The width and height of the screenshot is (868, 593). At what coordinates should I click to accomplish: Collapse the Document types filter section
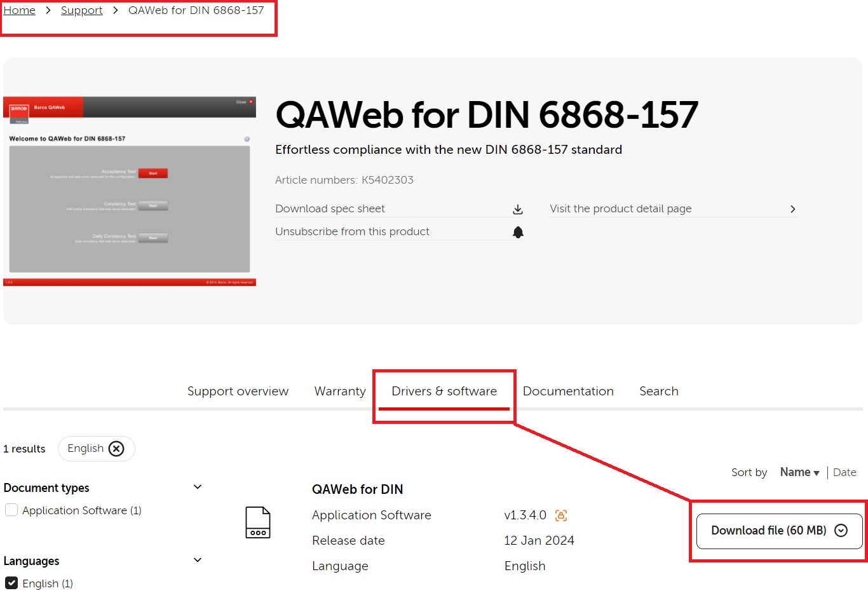(198, 487)
